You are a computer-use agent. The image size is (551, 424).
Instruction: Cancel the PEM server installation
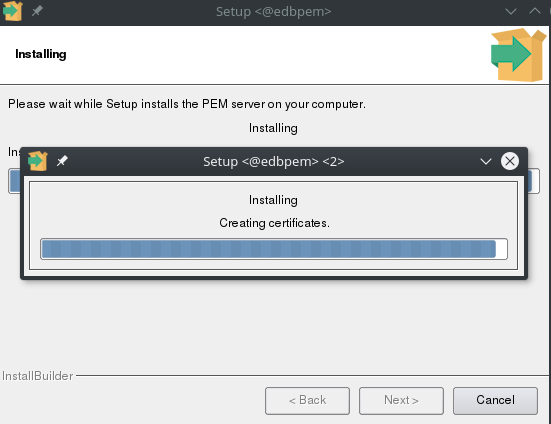495,401
